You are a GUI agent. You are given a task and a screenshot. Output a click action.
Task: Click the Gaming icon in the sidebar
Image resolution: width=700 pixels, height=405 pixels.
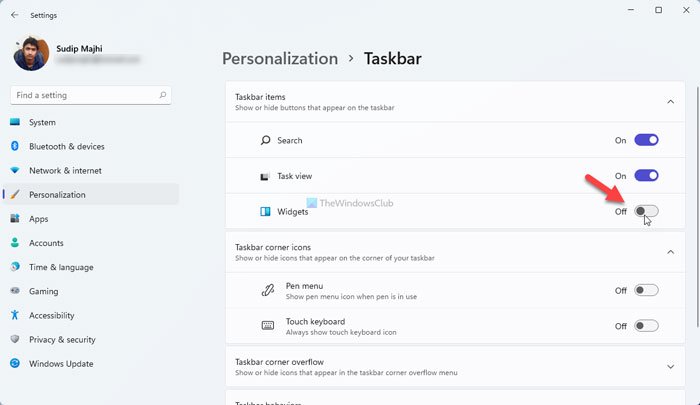[x=15, y=291]
